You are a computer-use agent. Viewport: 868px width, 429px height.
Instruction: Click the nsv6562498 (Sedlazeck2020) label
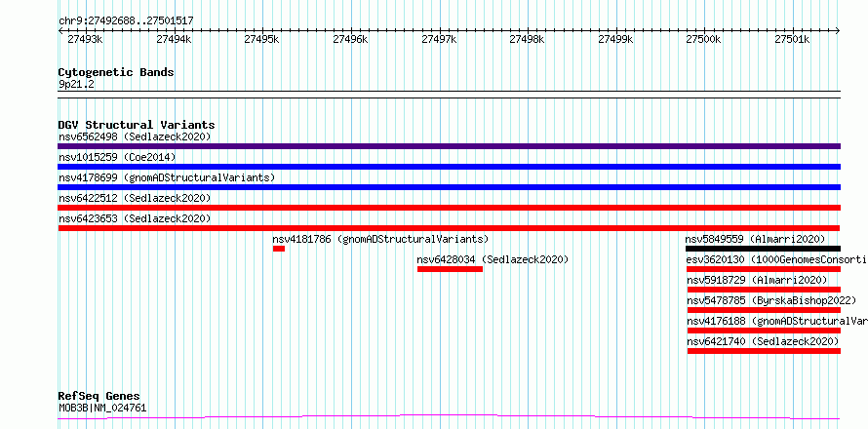(x=135, y=136)
